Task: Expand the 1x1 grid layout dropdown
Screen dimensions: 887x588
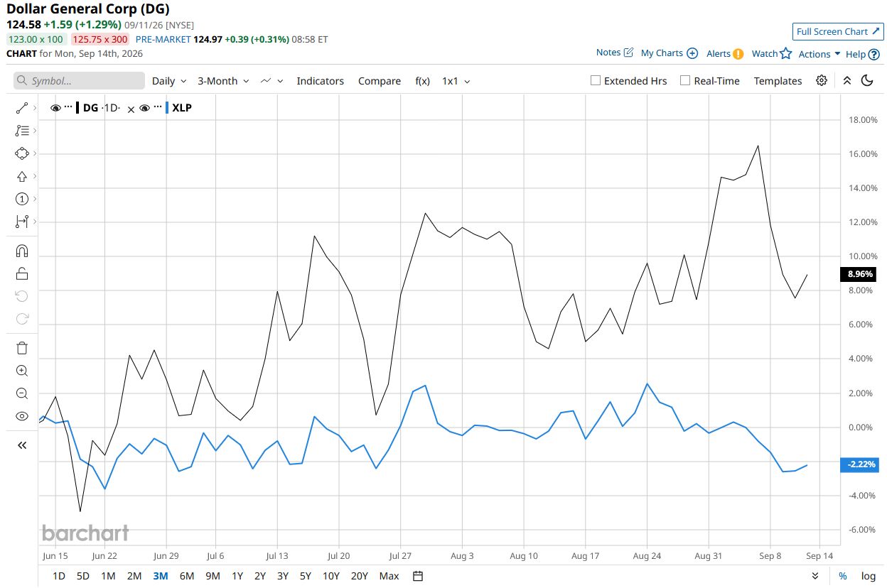Action: click(456, 81)
